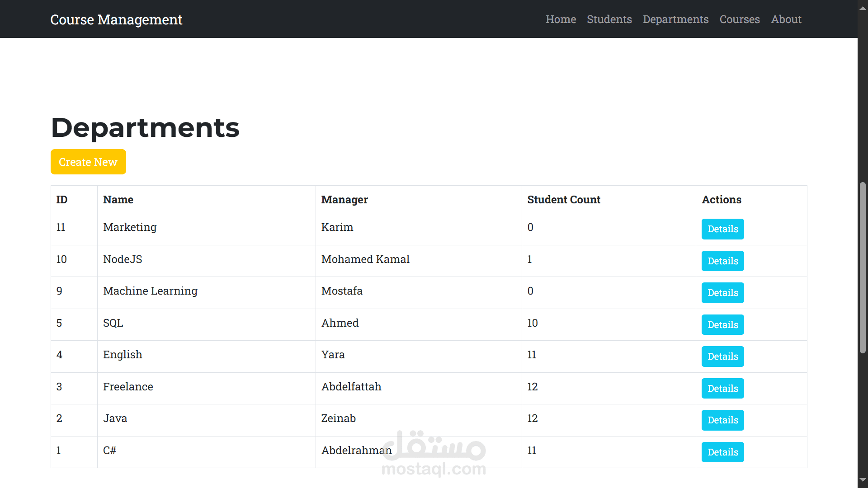Navigate to Courses in navbar

[x=739, y=19]
